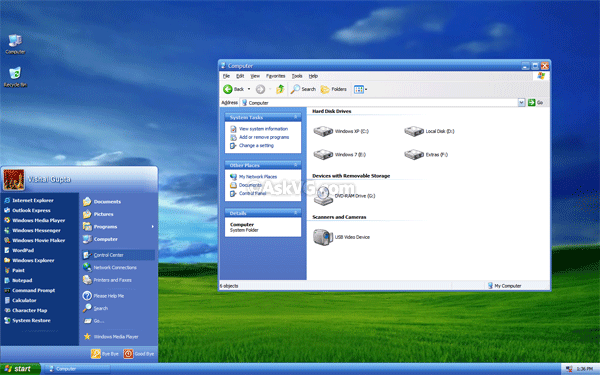
Task: Open Network Connections
Action: point(110,267)
